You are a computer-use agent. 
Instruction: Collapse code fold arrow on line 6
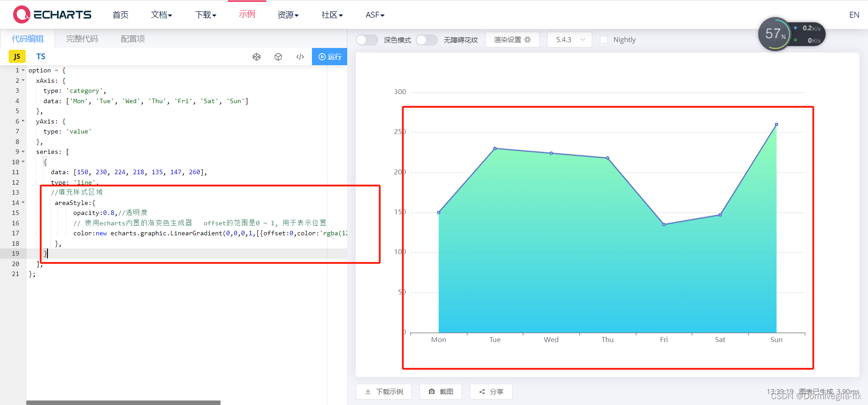[x=23, y=121]
